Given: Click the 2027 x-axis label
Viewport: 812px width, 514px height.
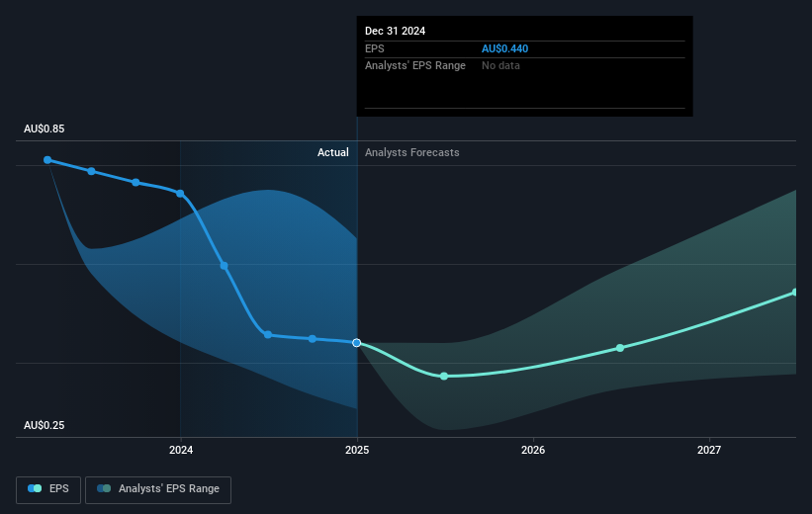Looking at the screenshot, I should pos(709,451).
